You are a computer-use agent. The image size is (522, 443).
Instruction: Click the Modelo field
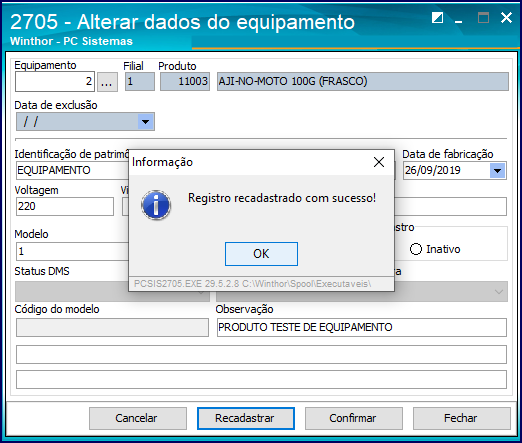(x=72, y=251)
